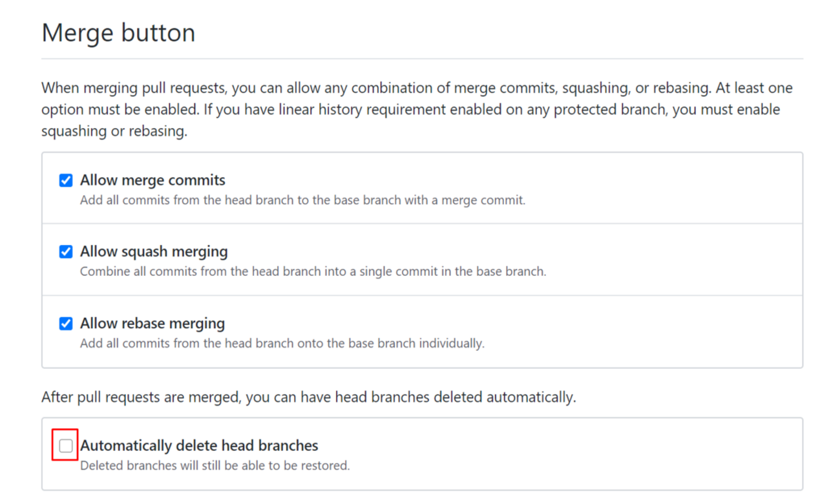Uncheck the Allow merge commits checkbox

coord(66,180)
